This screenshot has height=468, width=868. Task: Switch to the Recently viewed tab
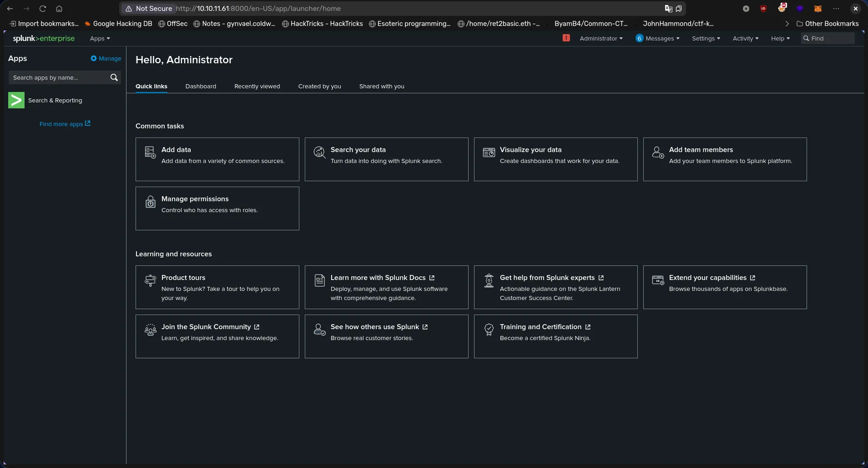(257, 86)
